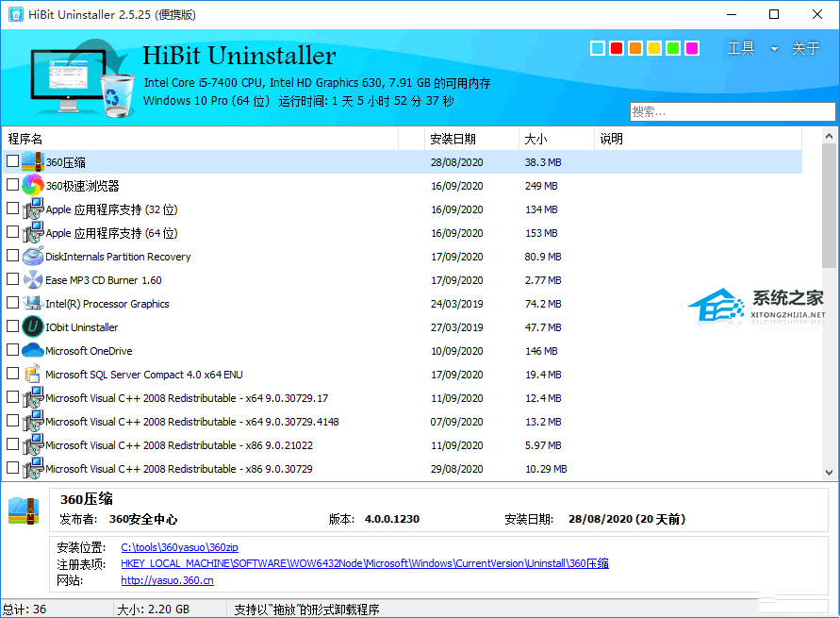Viewport: 840px width, 618px height.
Task: Check the box for 360压缩
Action: click(x=12, y=160)
